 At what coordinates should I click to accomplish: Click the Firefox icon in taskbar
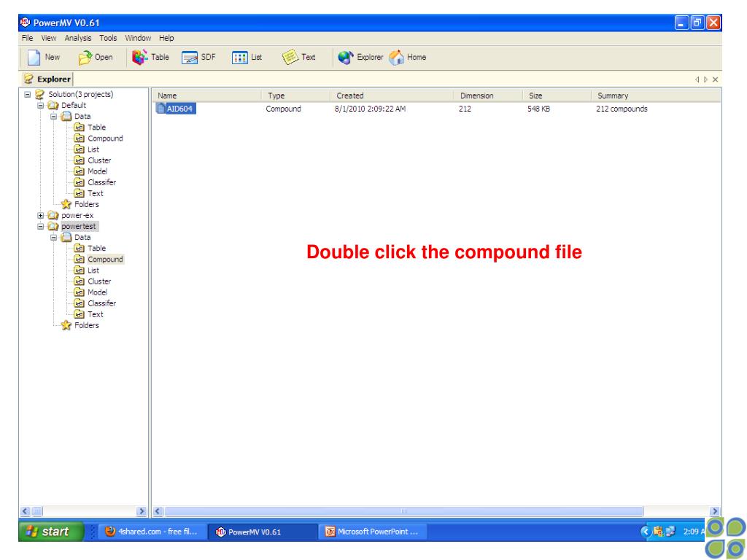coord(110,532)
